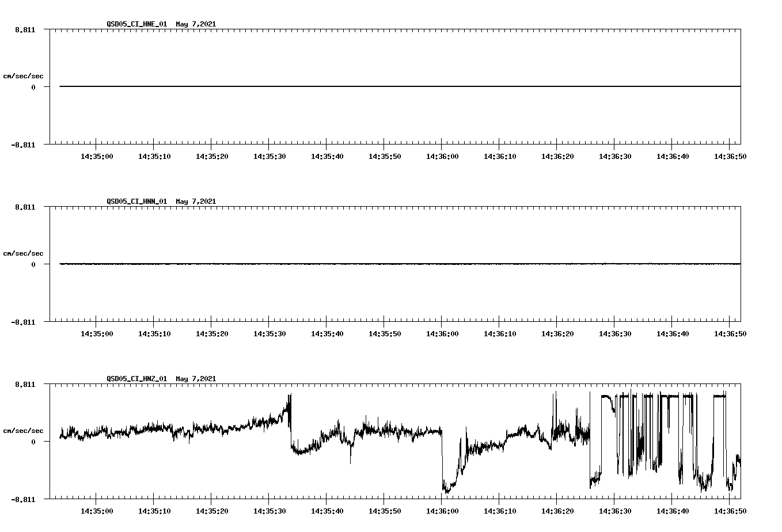Viewport: 782px width, 532px height.
Task: Click the May 7,2021 date on the top plot
Action: (196, 24)
